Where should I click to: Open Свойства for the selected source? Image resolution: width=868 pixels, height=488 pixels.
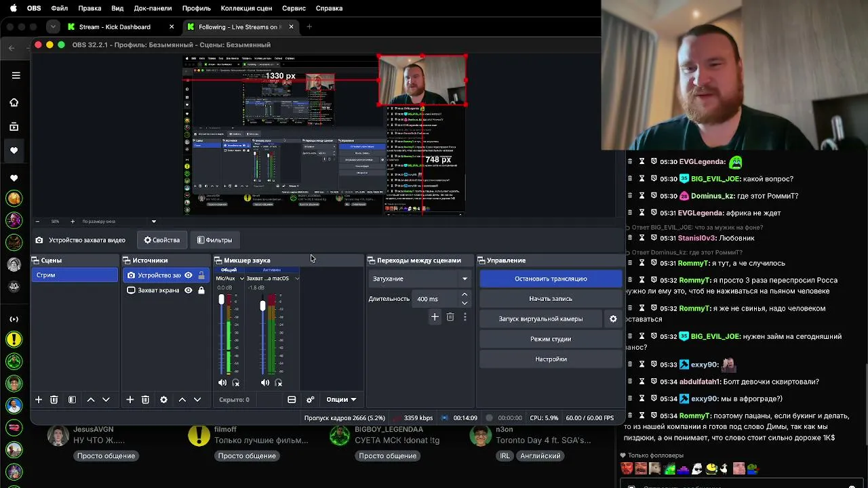(162, 240)
